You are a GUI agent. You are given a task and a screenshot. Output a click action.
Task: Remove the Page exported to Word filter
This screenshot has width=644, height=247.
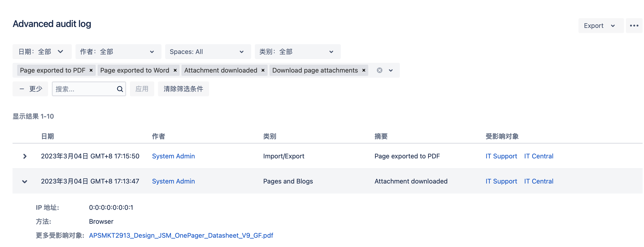[175, 70]
